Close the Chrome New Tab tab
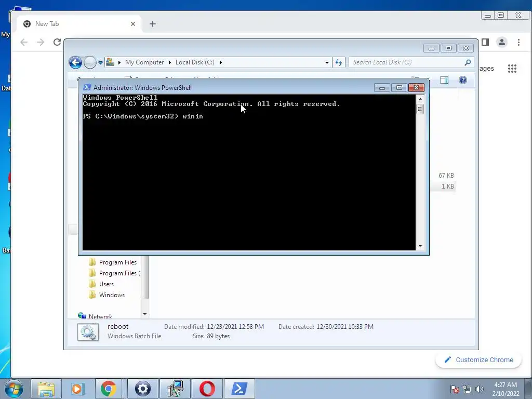The width and height of the screenshot is (532, 399). click(x=133, y=24)
